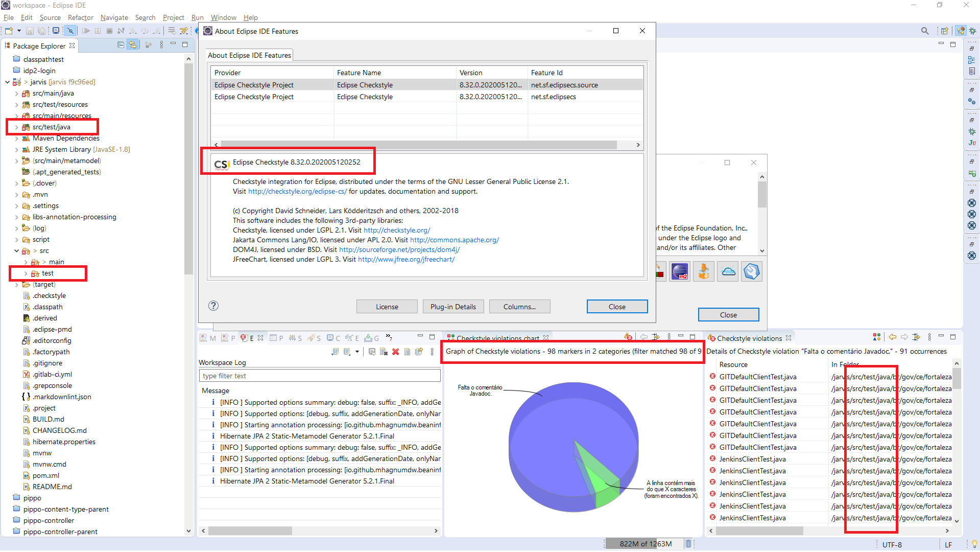Click help question mark icon in dialog

[x=213, y=306]
